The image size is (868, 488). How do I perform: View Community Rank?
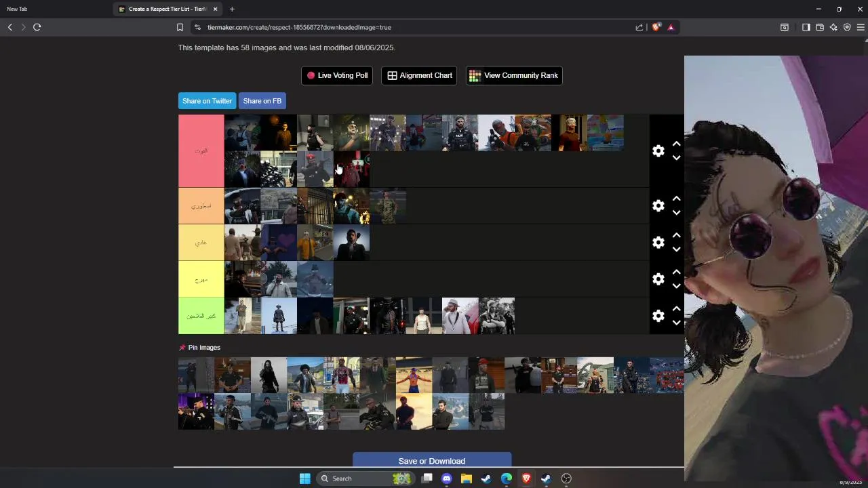pyautogui.click(x=514, y=75)
